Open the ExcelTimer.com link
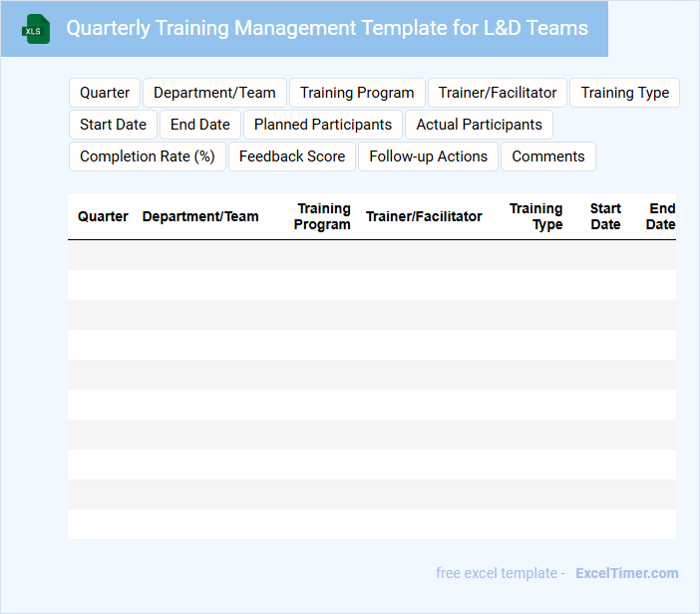The width and height of the screenshot is (700, 614). [x=627, y=573]
